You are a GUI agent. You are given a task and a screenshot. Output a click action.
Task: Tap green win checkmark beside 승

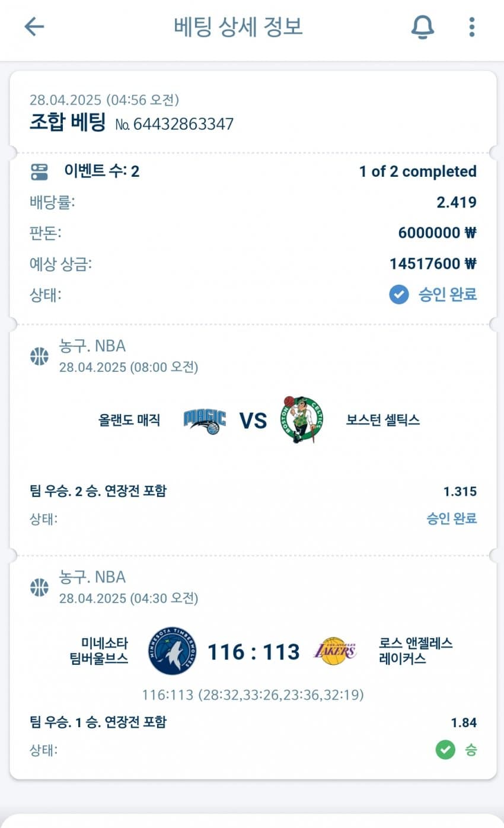point(445,750)
